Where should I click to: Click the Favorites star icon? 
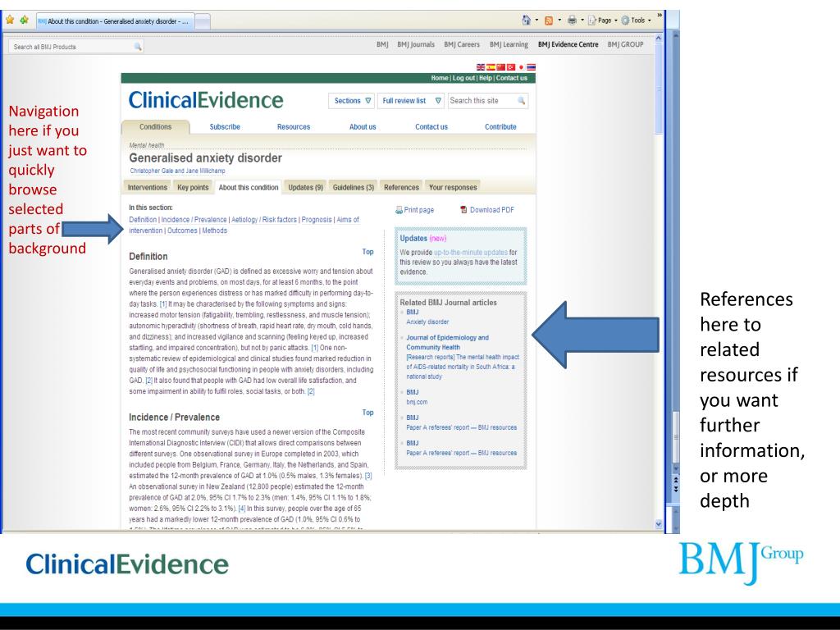point(10,20)
